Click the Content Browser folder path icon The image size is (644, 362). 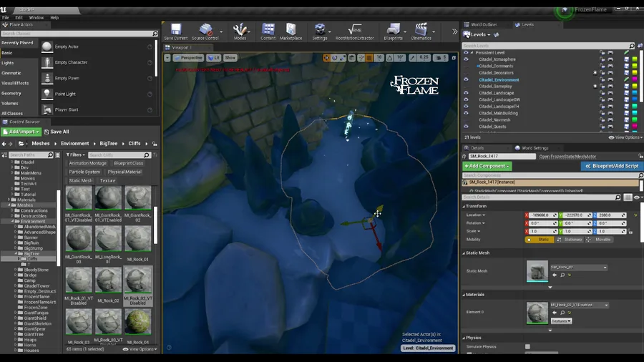[x=21, y=144]
